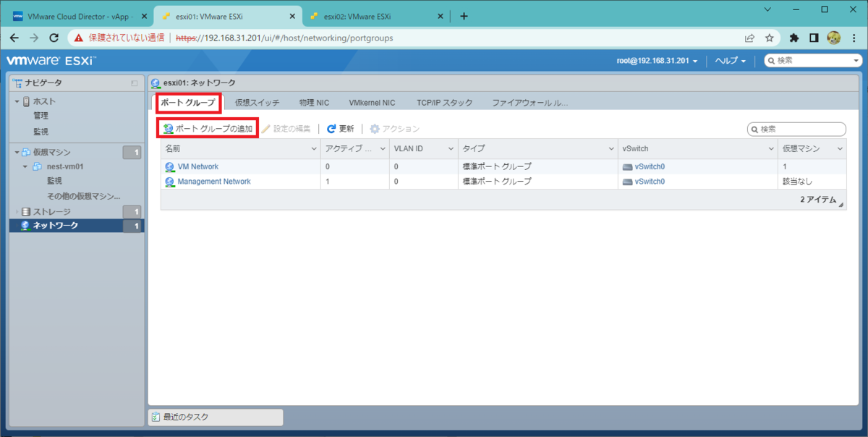Screen dimensions: 868x437
Task: Switch to the TCP/IP スタック tab
Action: (x=445, y=103)
